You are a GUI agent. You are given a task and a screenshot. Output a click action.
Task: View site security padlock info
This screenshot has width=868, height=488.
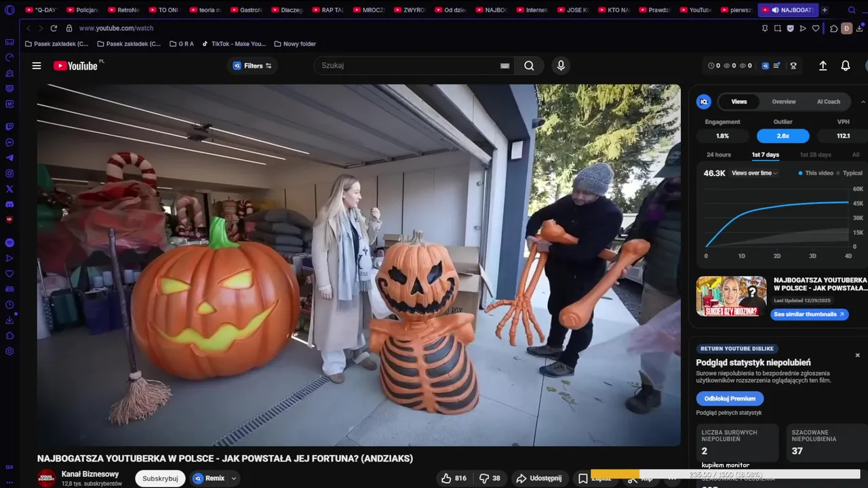pyautogui.click(x=69, y=28)
